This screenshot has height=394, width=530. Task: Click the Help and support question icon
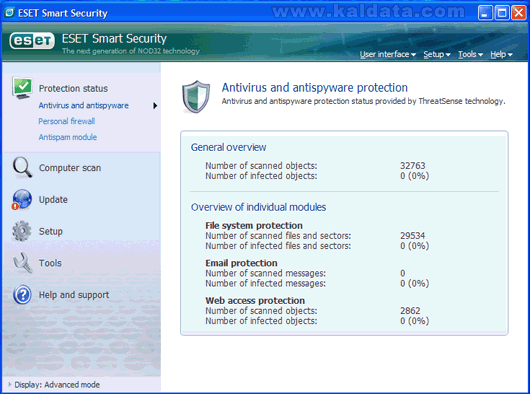click(22, 295)
